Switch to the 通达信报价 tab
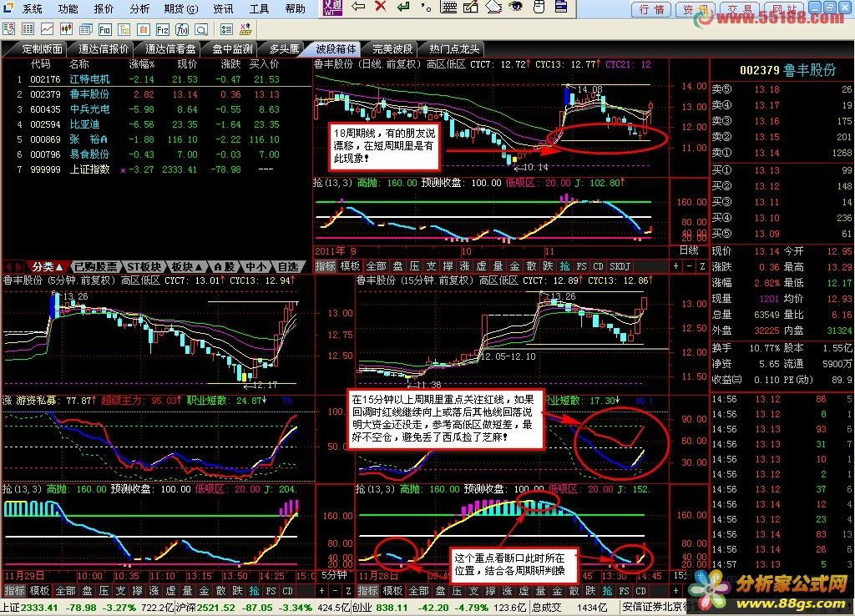Image resolution: width=855 pixels, height=616 pixels. [x=104, y=49]
